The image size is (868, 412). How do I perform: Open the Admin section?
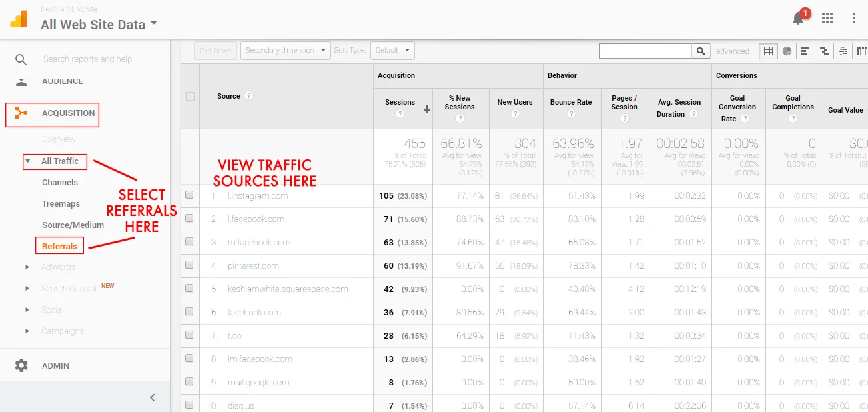coord(55,366)
